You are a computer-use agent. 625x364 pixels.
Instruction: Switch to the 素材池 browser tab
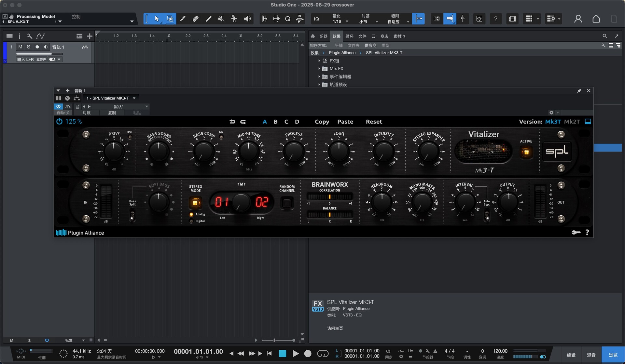(399, 36)
